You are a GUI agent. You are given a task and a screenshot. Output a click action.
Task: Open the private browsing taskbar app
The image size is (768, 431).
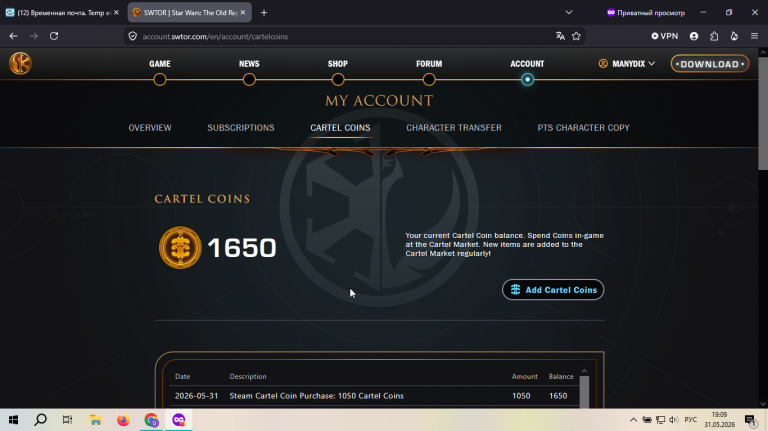179,420
